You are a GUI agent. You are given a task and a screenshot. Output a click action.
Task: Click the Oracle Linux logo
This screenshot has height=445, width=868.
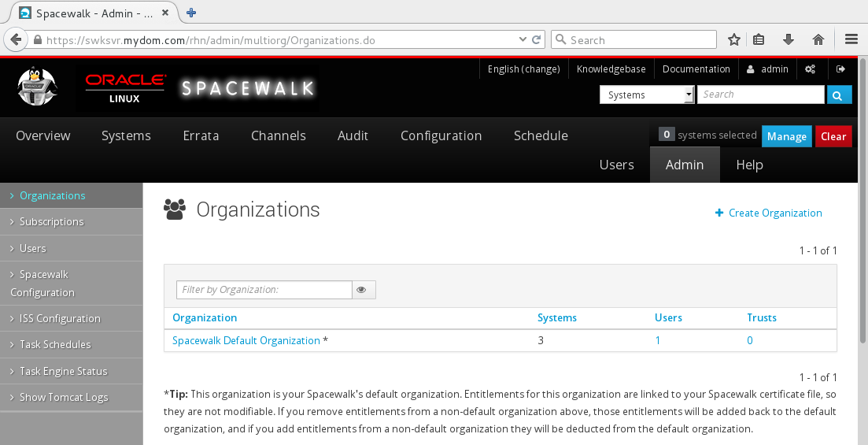point(126,88)
